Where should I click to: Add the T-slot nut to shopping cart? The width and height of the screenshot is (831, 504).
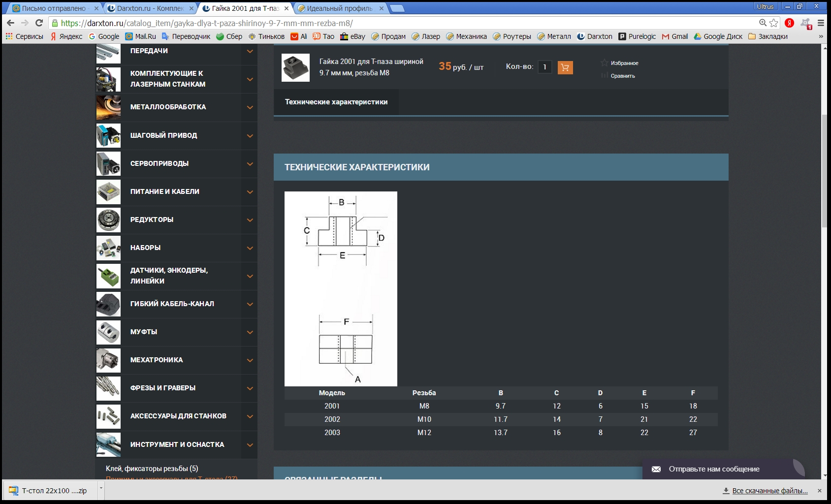565,67
